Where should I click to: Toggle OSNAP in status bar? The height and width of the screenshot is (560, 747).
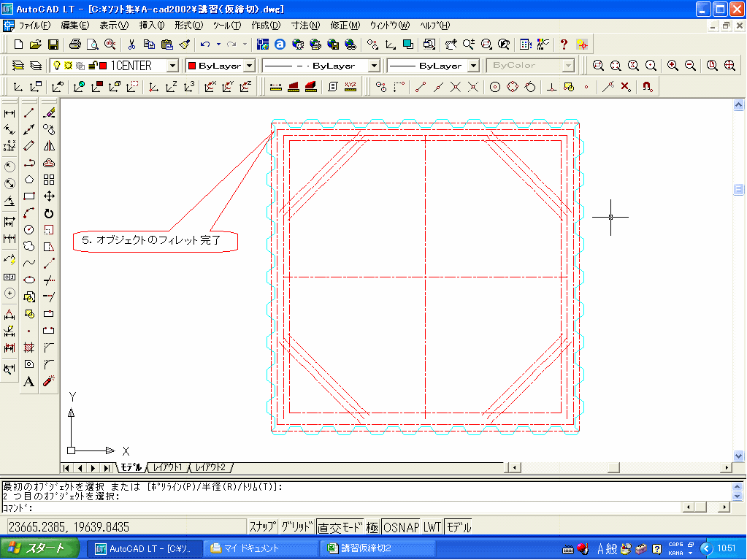pos(401,526)
